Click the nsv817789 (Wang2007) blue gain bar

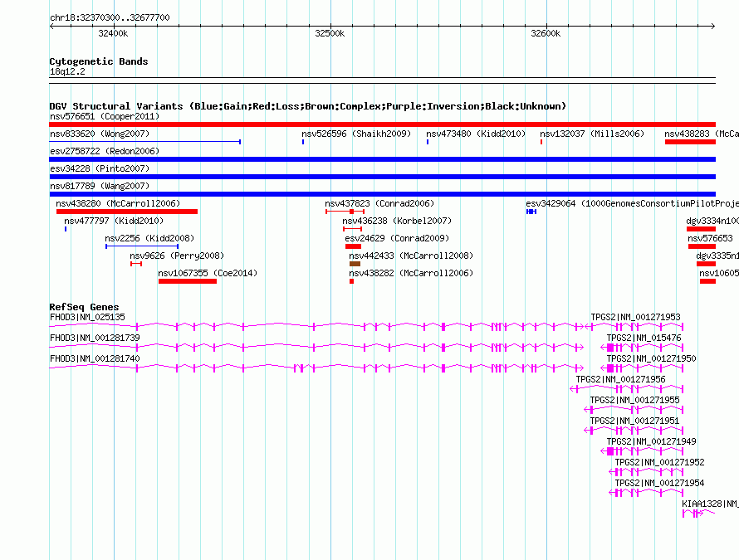click(382, 194)
